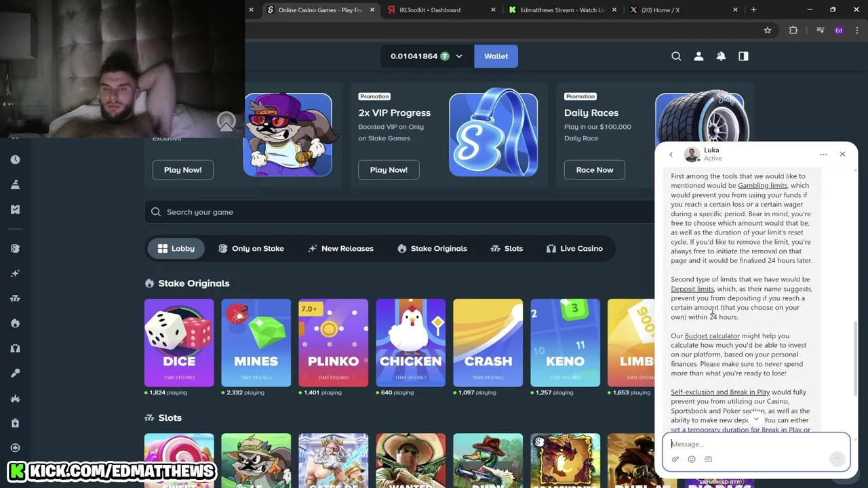The height and width of the screenshot is (488, 868).
Task: Open the Stake exclusive S sidebar icon
Action: 15,248
